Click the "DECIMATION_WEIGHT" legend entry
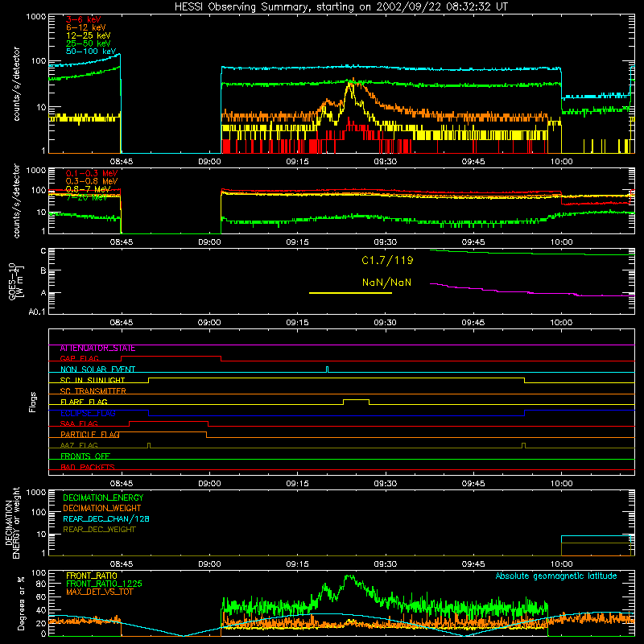This screenshot has width=644, height=644. [x=102, y=509]
